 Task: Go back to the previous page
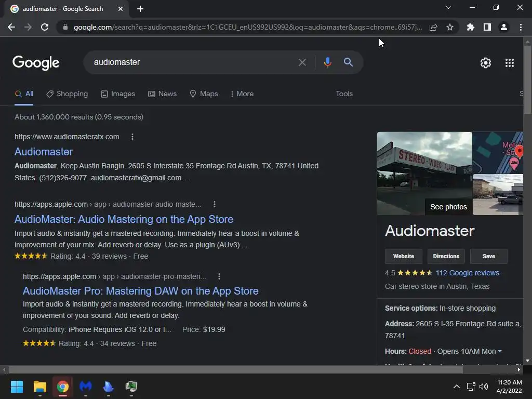pyautogui.click(x=11, y=27)
